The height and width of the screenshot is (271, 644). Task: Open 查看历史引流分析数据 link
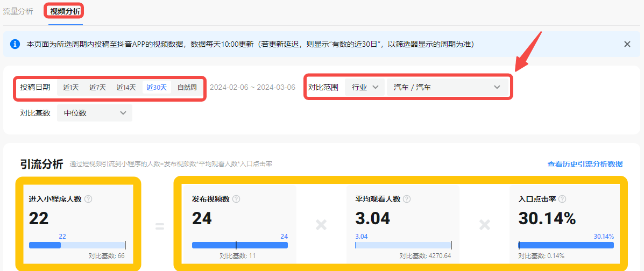(x=585, y=165)
